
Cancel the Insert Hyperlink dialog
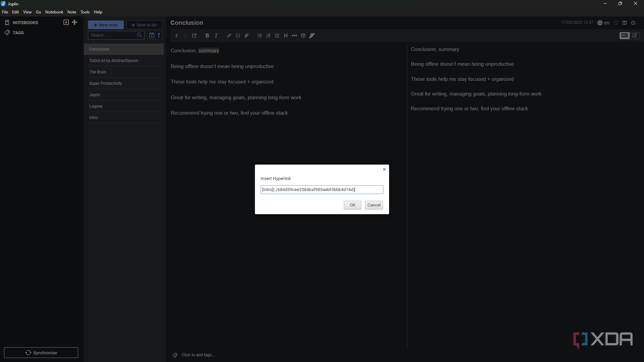[374, 205]
